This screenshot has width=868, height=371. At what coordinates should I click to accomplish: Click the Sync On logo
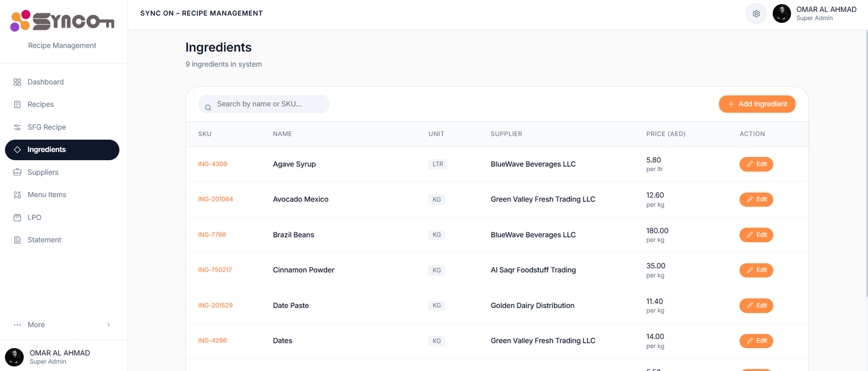[x=62, y=21]
